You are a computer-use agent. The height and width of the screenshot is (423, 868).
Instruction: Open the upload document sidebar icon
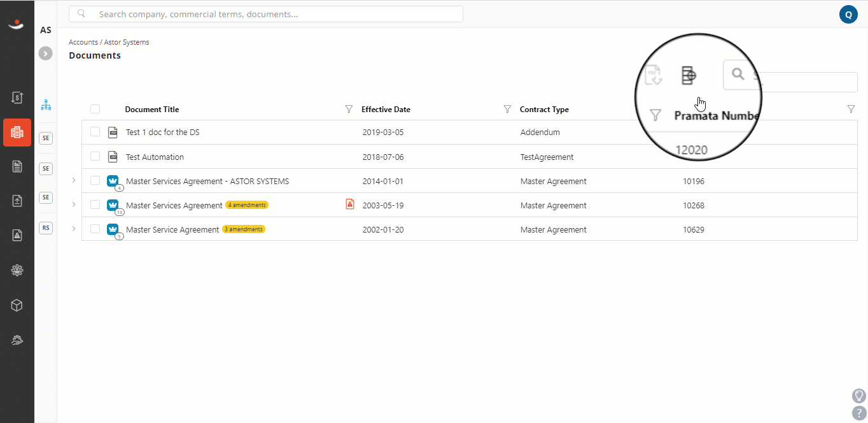(17, 201)
